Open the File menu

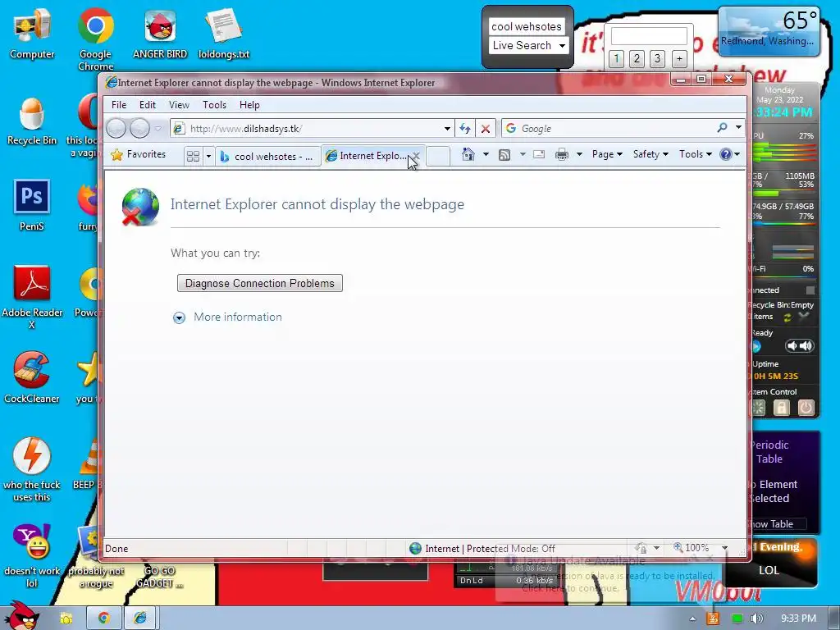(x=119, y=105)
